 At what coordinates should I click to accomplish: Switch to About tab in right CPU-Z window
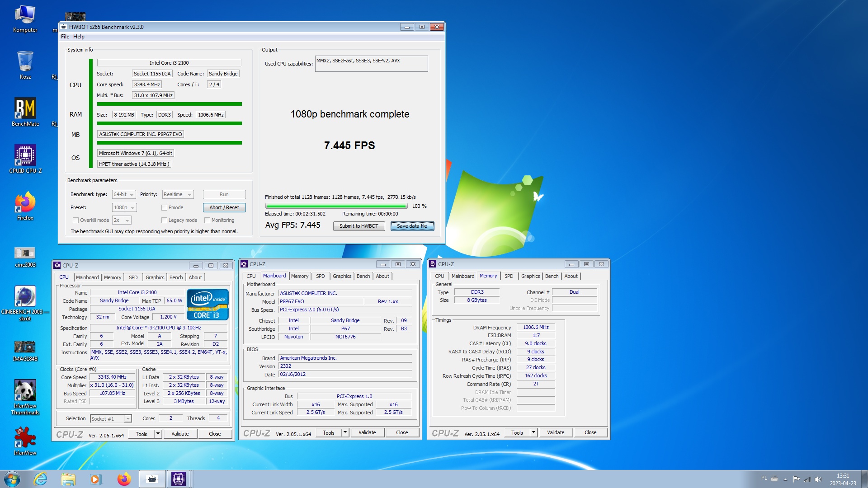pos(571,276)
